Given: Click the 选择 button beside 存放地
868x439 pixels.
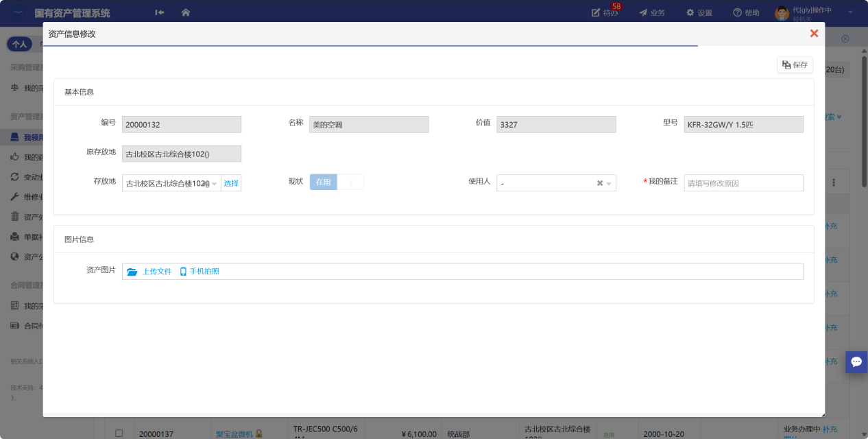Looking at the screenshot, I should 231,183.
